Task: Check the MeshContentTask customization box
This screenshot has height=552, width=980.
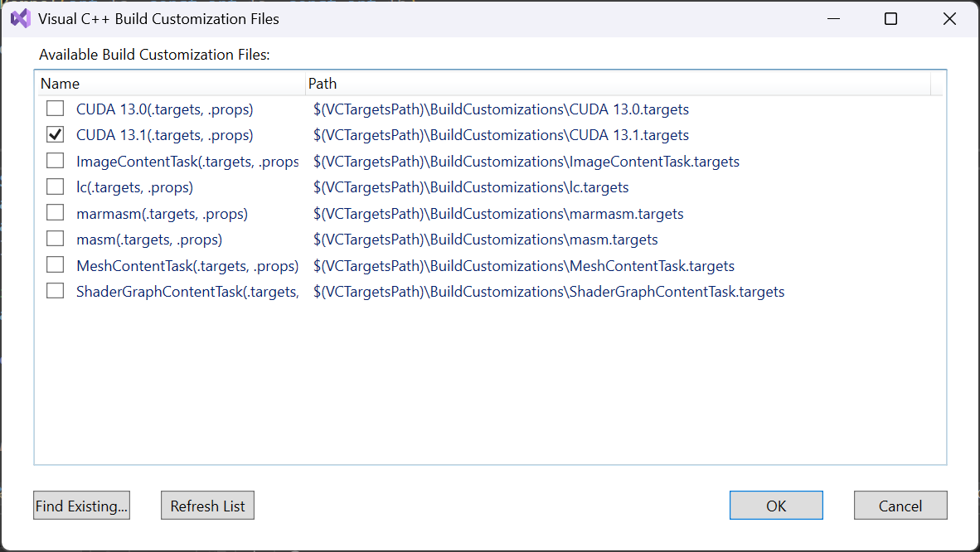Action: click(x=55, y=264)
